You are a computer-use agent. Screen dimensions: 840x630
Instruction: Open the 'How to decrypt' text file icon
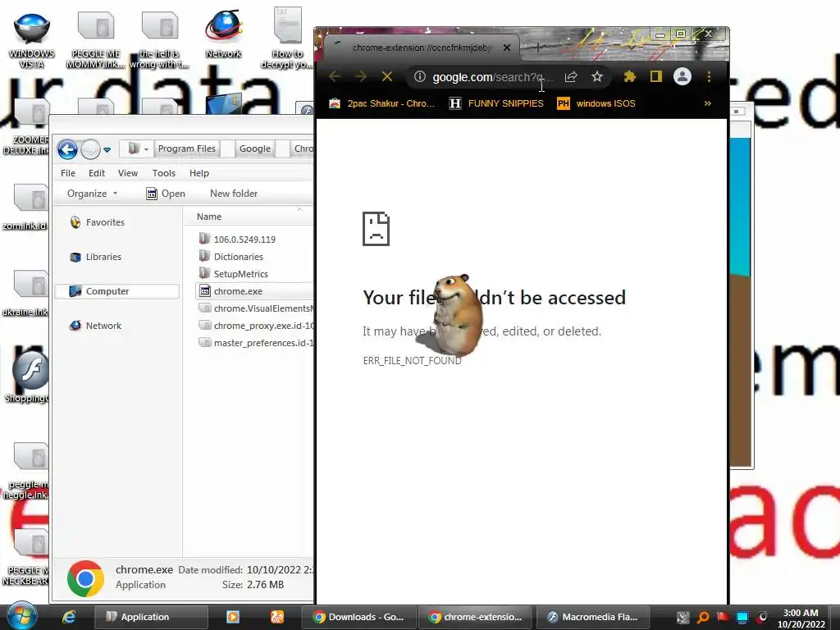[x=288, y=39]
